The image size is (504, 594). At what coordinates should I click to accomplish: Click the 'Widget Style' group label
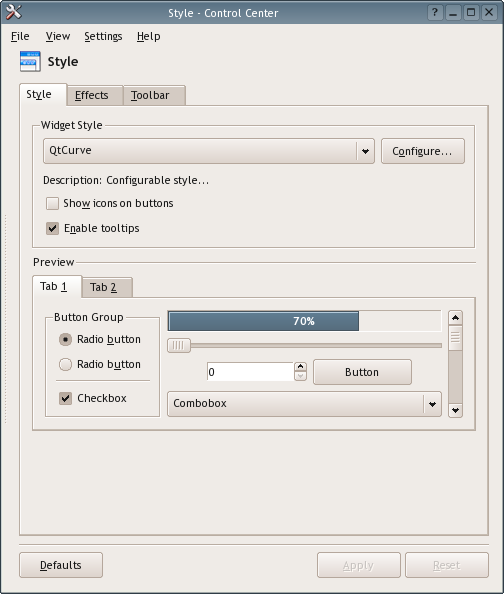pos(72,125)
